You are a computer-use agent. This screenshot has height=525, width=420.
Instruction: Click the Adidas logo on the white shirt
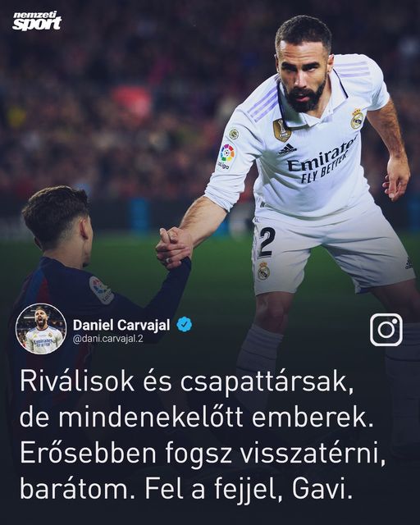point(287,149)
